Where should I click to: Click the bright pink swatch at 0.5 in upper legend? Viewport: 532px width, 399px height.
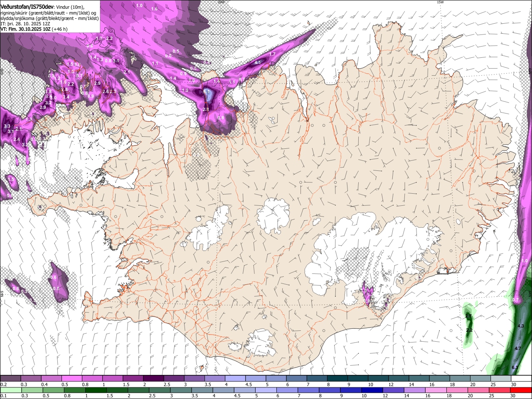pos(71,379)
